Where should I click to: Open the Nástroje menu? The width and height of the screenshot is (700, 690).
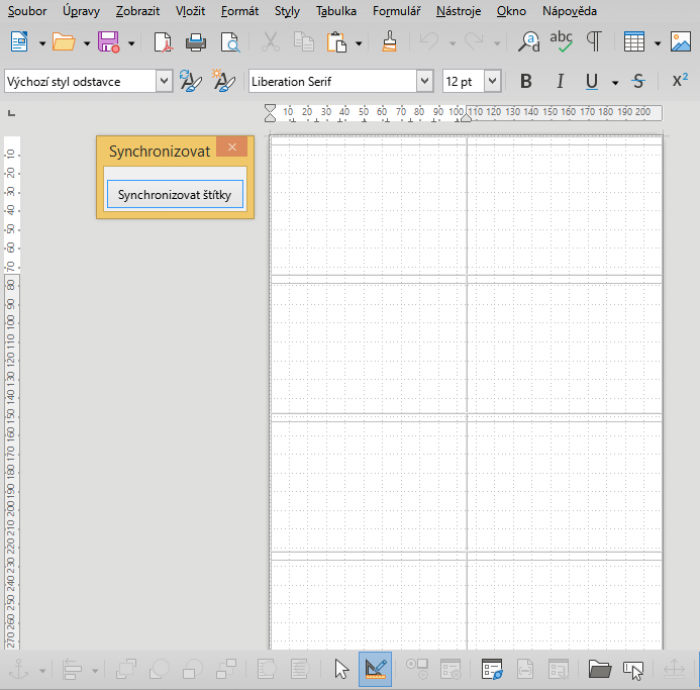click(x=458, y=11)
